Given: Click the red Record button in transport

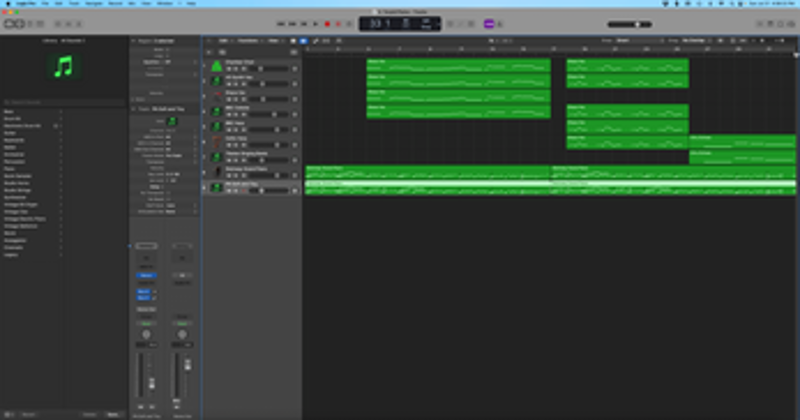Looking at the screenshot, I should 327,24.
